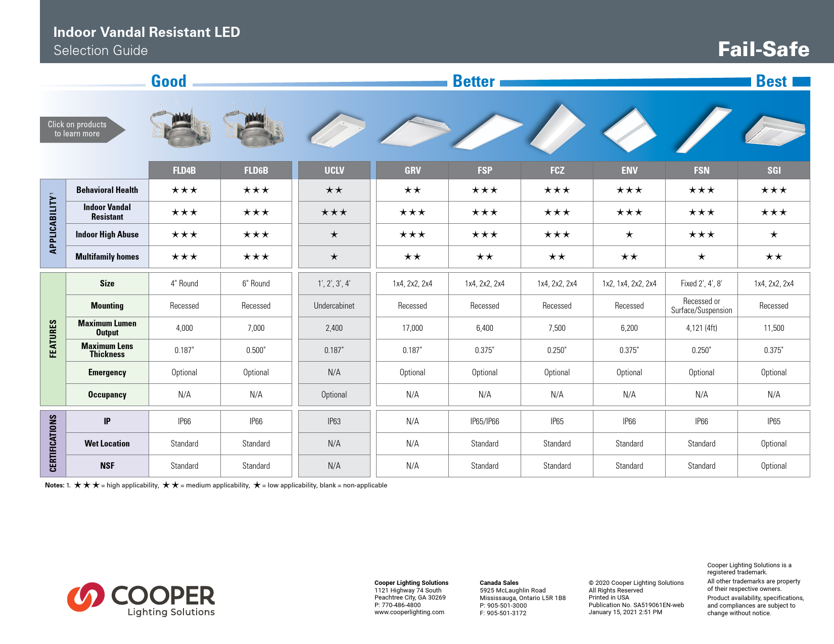
Task: Select the FLD4B column header
Action: pyautogui.click(x=184, y=170)
